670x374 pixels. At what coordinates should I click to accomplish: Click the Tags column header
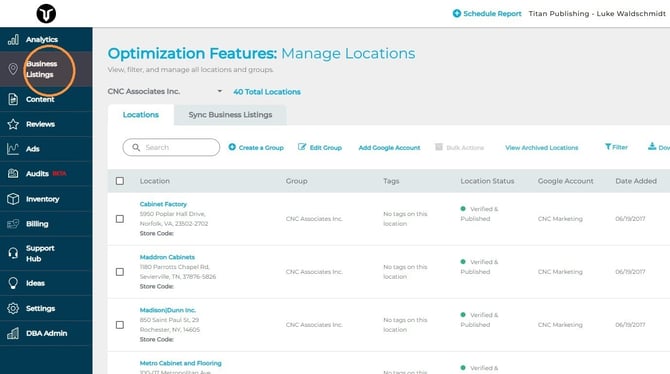[x=391, y=181]
